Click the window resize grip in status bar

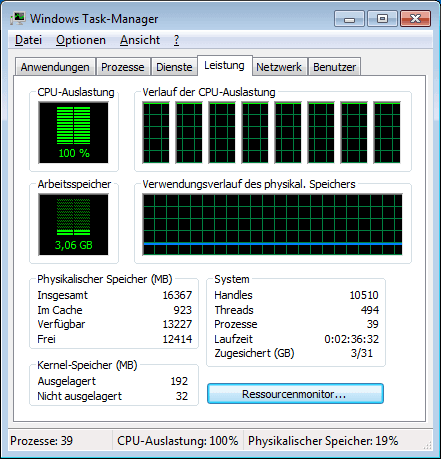427,445
